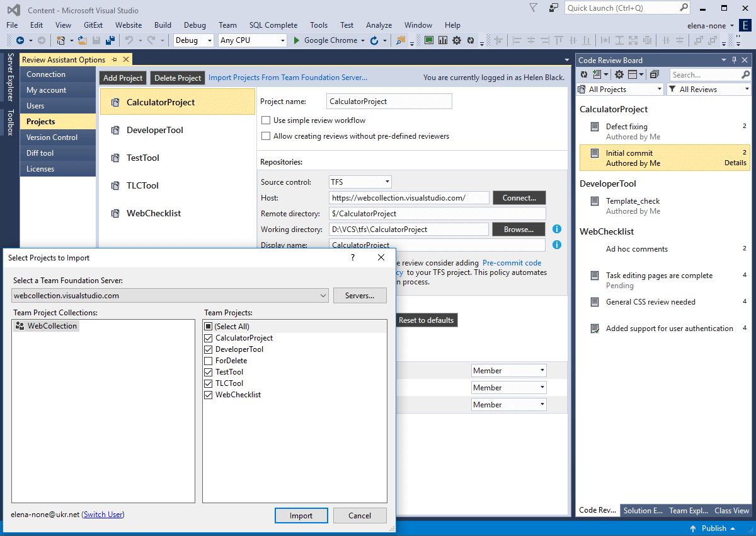The height and width of the screenshot is (536, 756).
Task: Uncheck DeveloperTool in Team Projects
Action: [209, 349]
